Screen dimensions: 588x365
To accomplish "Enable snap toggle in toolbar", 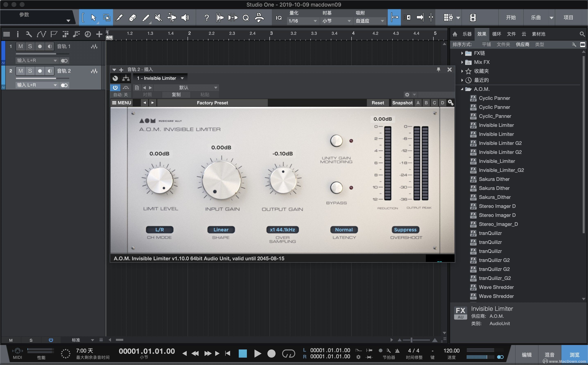I will [x=394, y=17].
